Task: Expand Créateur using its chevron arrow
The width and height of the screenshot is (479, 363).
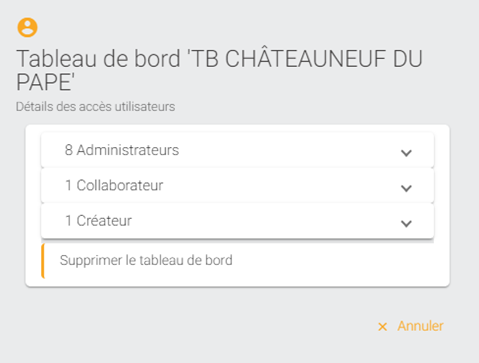Action: click(406, 223)
